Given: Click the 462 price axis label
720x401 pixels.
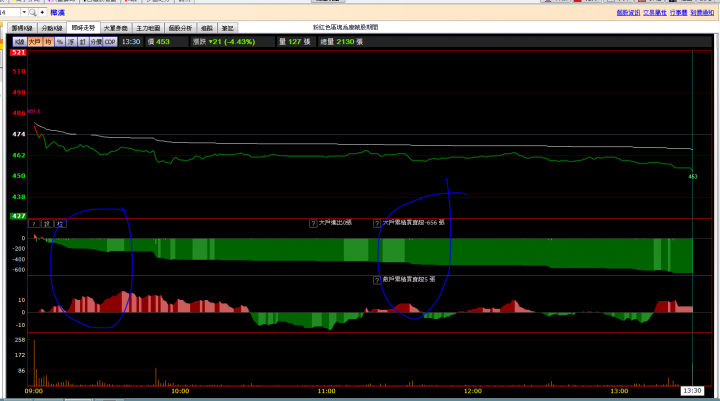Looking at the screenshot, I should pos(19,155).
